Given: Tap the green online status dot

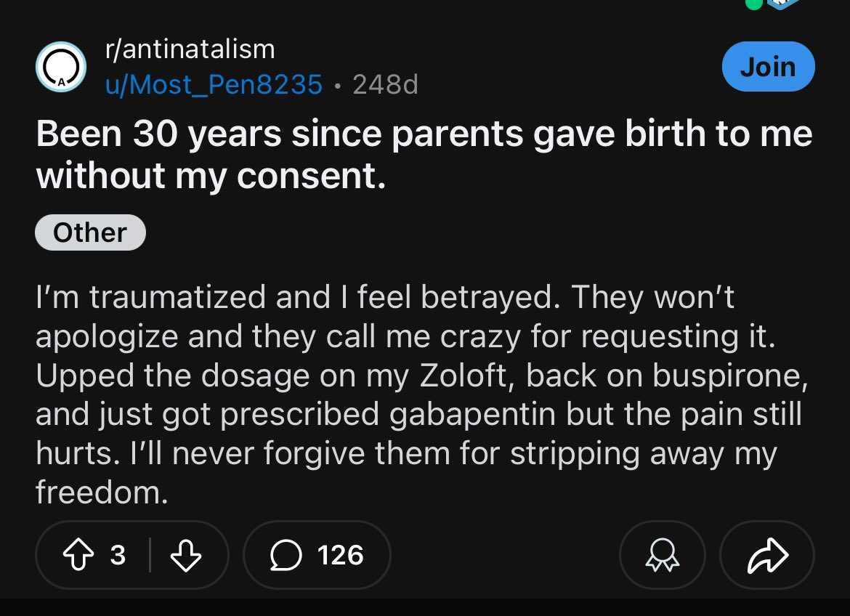Looking at the screenshot, I should click(x=754, y=4).
